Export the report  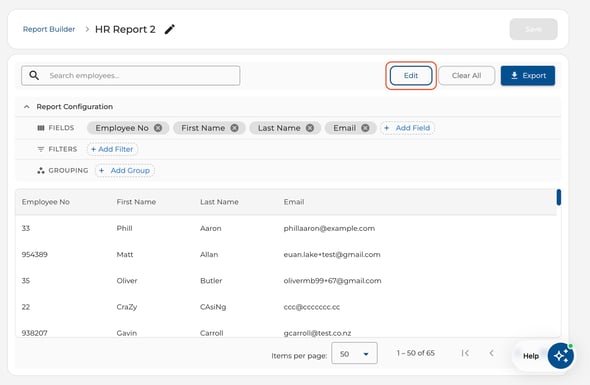tap(528, 76)
